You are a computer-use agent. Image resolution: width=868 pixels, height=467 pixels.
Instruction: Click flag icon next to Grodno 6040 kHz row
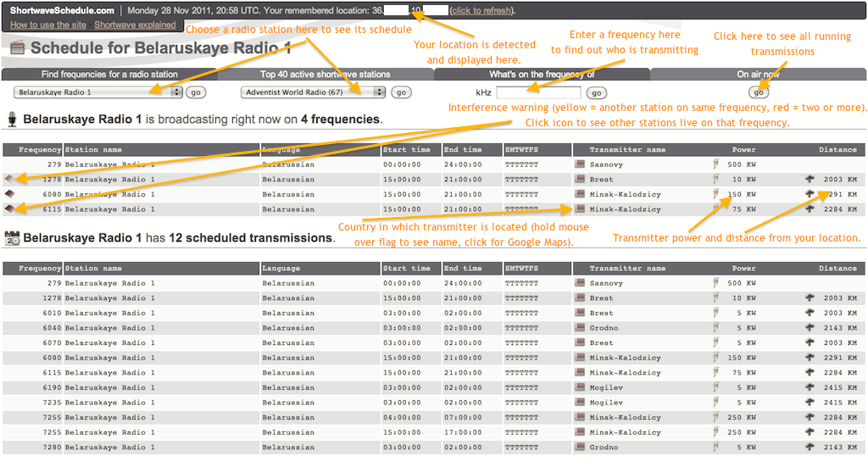click(580, 328)
